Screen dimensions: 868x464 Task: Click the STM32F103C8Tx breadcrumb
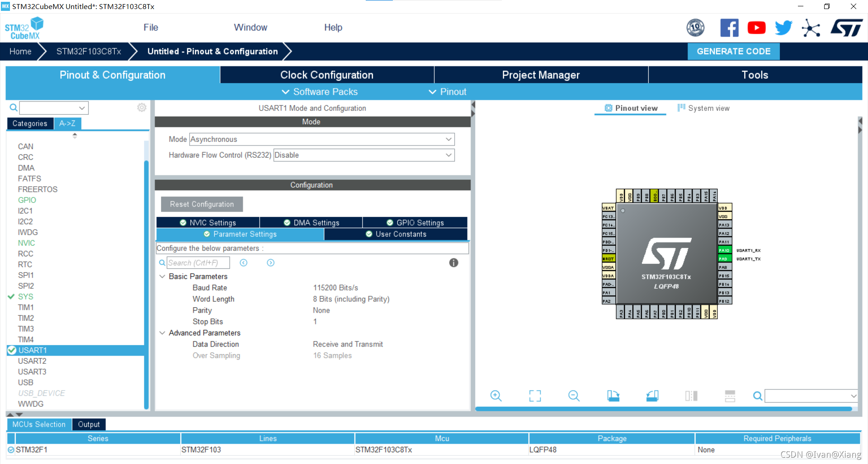pyautogui.click(x=89, y=52)
